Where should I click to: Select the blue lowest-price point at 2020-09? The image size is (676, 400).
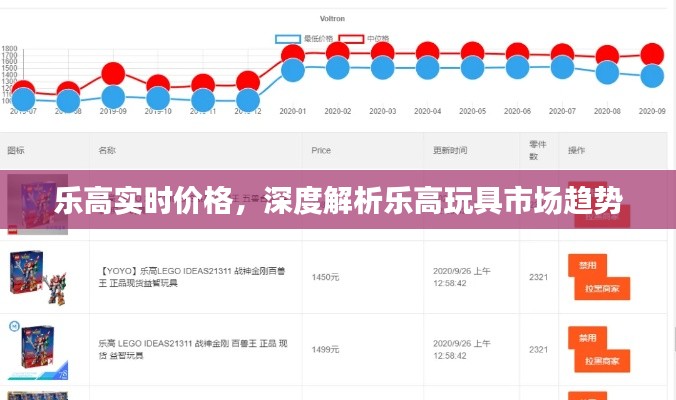(652, 76)
